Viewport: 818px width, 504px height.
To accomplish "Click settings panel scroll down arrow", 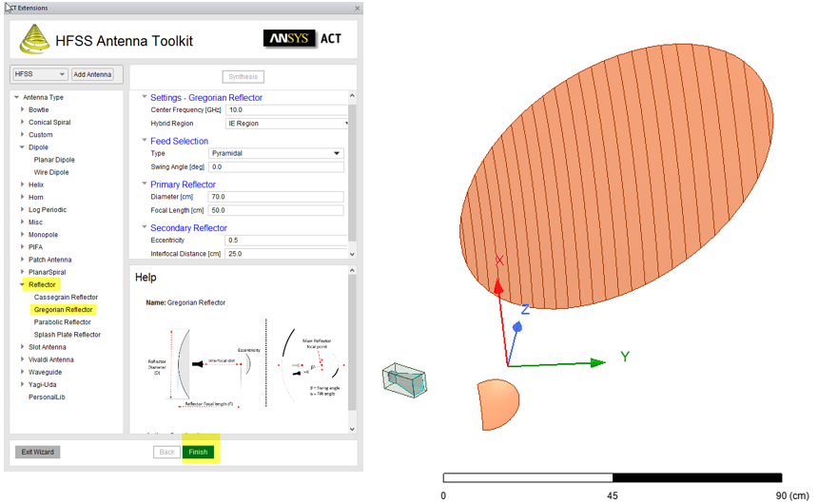I will click(352, 254).
